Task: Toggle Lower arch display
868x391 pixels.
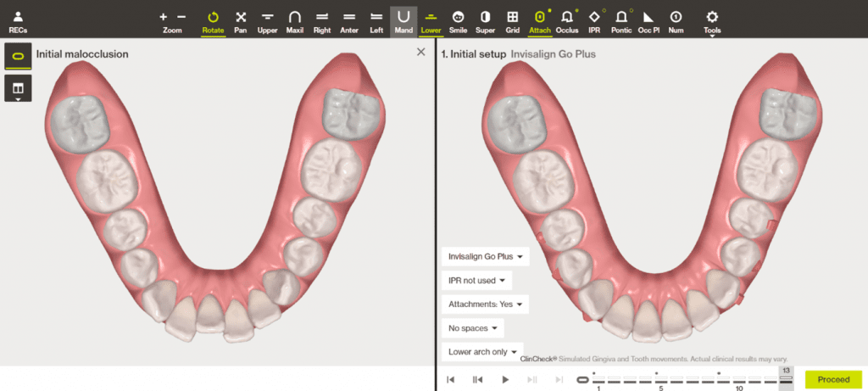Action: click(431, 22)
